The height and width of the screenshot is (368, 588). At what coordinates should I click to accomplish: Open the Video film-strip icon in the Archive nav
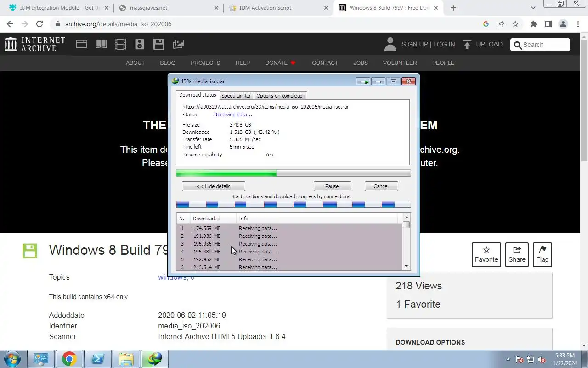pos(120,44)
